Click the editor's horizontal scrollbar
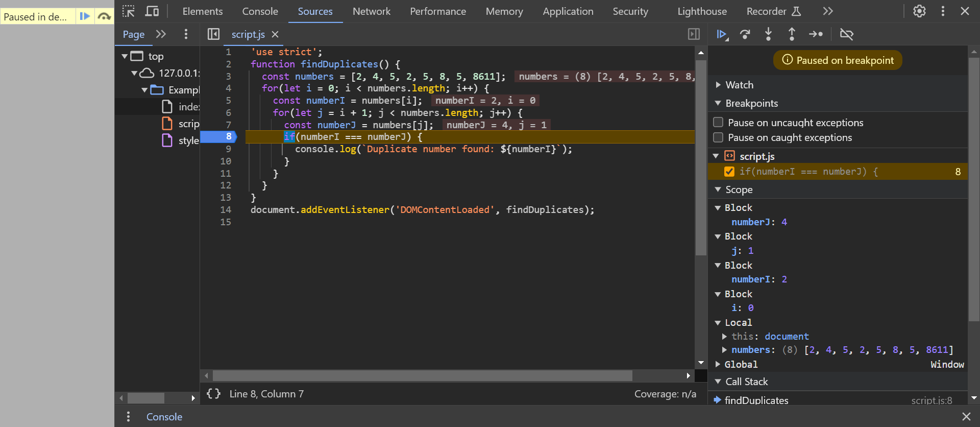The width and height of the screenshot is (980, 427). [x=422, y=376]
